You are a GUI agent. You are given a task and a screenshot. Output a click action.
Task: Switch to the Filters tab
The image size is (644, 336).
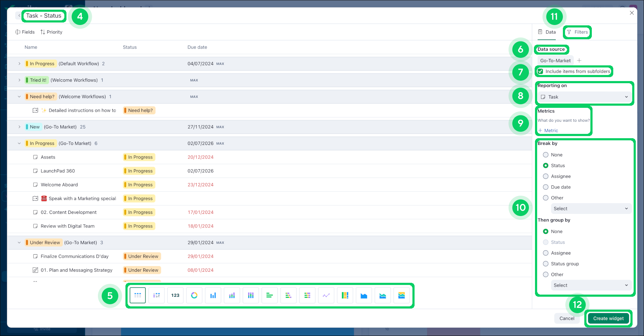point(577,32)
